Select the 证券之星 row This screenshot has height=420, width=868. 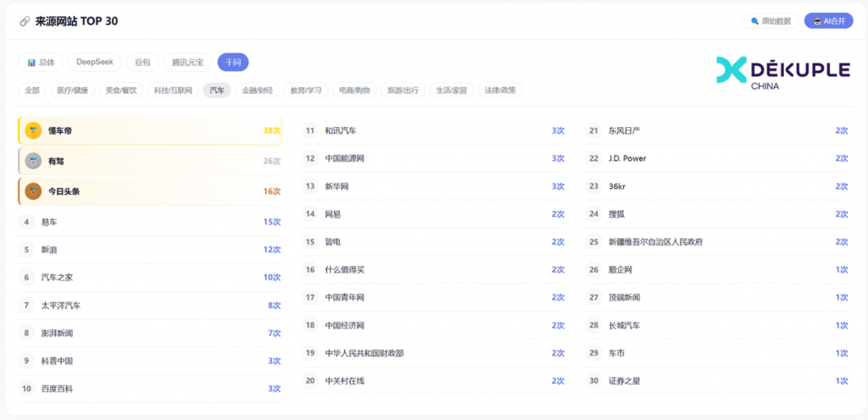[717, 381]
